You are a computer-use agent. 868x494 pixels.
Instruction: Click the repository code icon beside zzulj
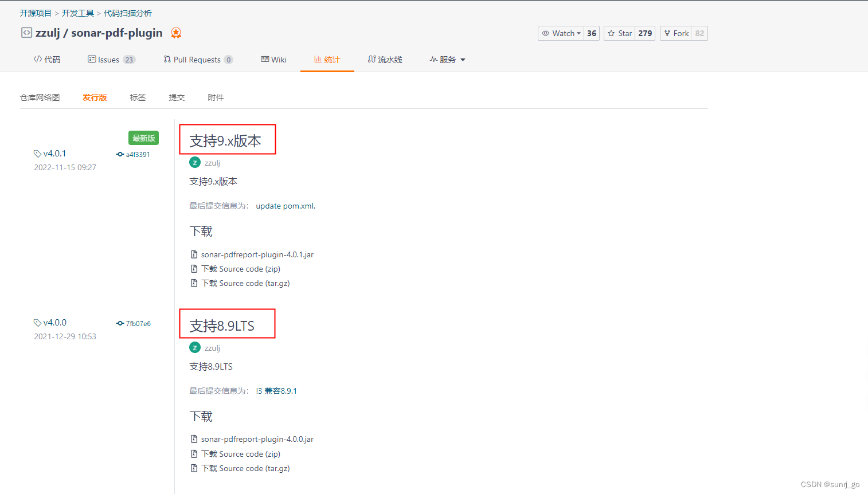coord(26,33)
